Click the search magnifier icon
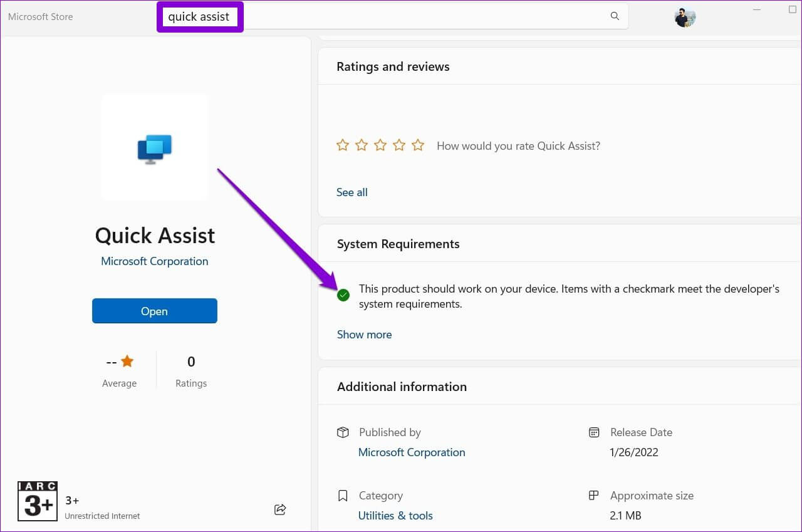 [x=615, y=16]
